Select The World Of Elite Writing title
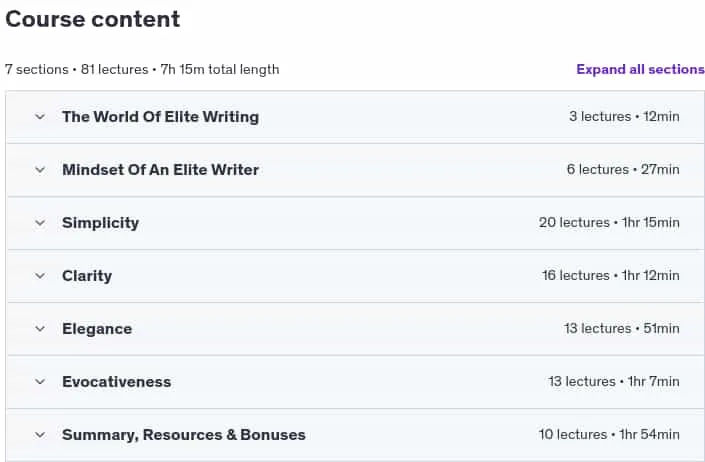Image resolution: width=705 pixels, height=462 pixels. [x=161, y=117]
